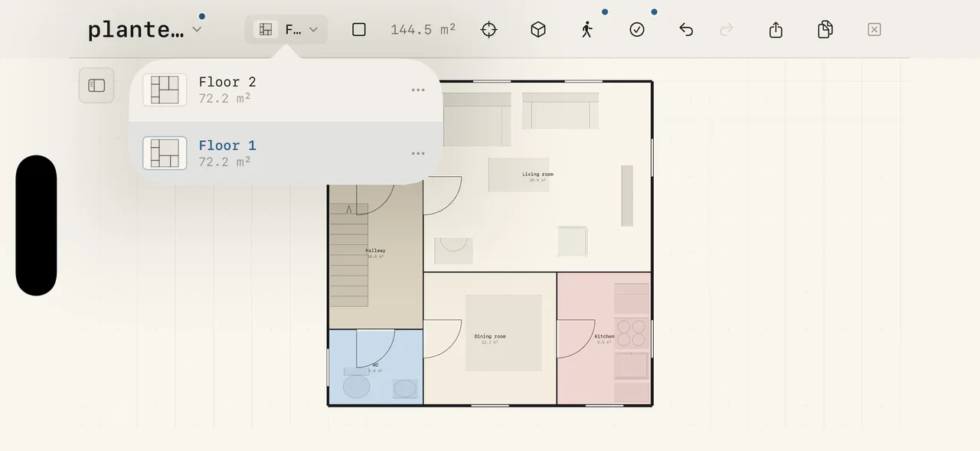Open the planter project title dropdown

[x=145, y=29]
